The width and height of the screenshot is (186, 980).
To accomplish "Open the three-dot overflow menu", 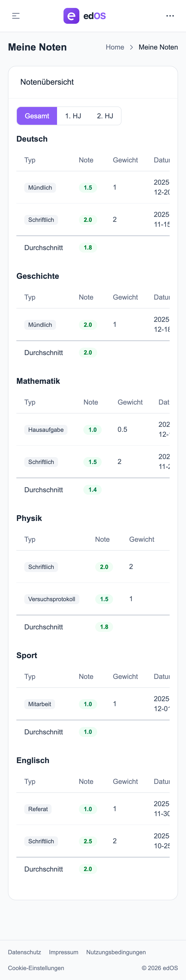I will [x=170, y=16].
